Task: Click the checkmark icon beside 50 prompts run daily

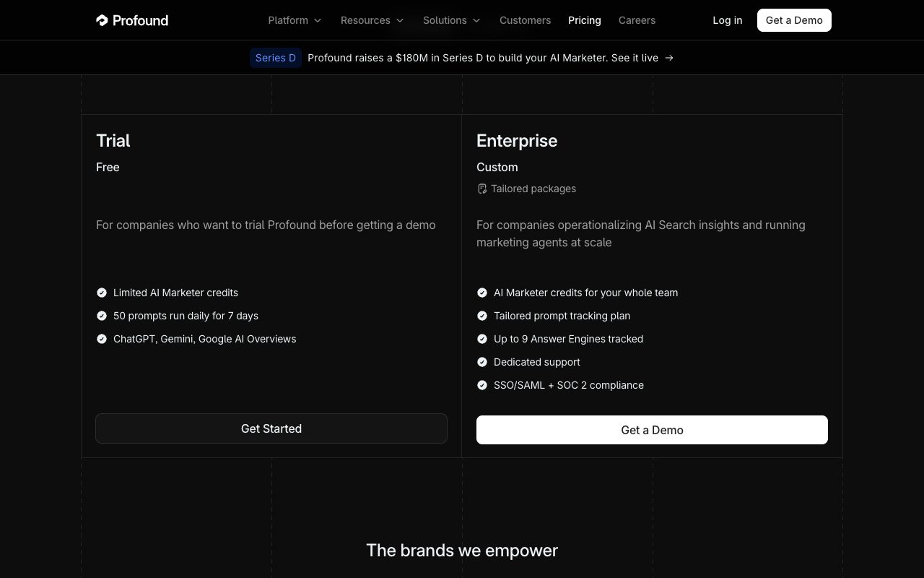Action: click(102, 316)
